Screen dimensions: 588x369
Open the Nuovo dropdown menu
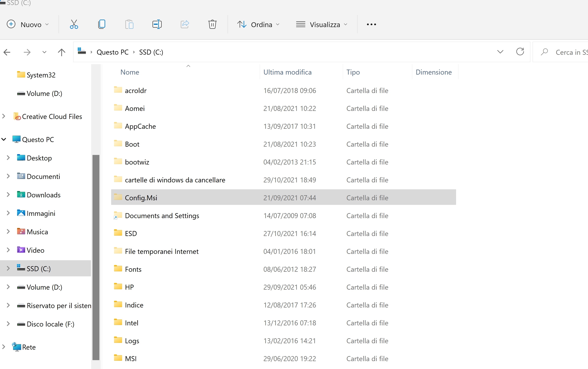(28, 24)
